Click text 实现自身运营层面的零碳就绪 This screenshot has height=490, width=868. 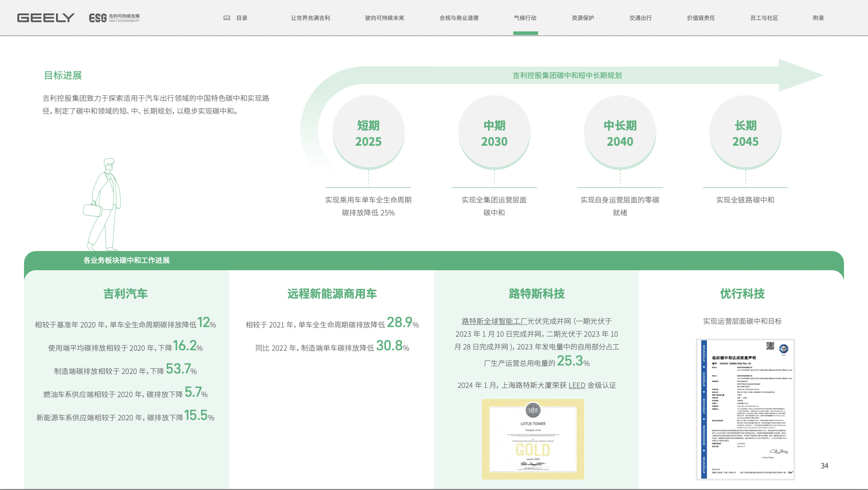pos(620,206)
